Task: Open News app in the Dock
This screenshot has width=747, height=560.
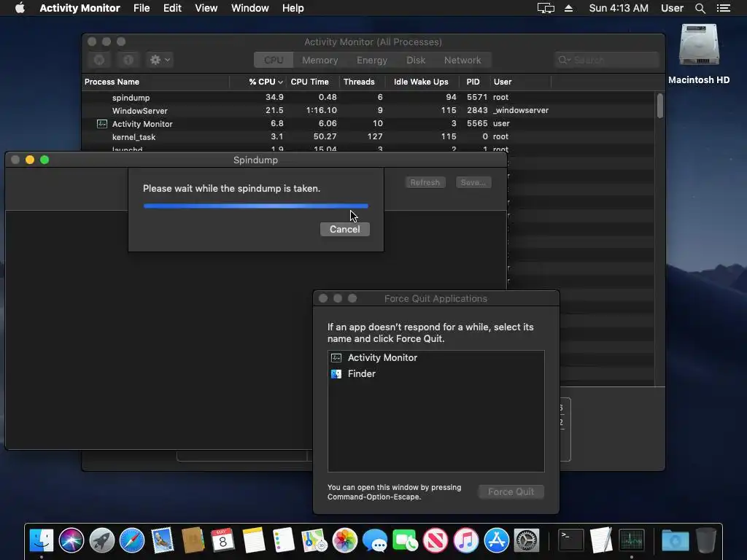Action: (436, 540)
